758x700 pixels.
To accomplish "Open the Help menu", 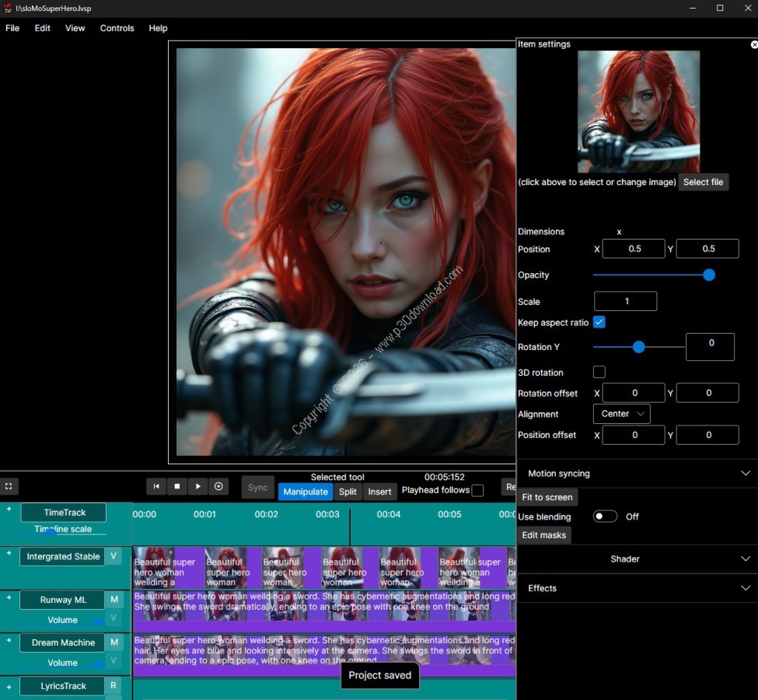I will (158, 28).
